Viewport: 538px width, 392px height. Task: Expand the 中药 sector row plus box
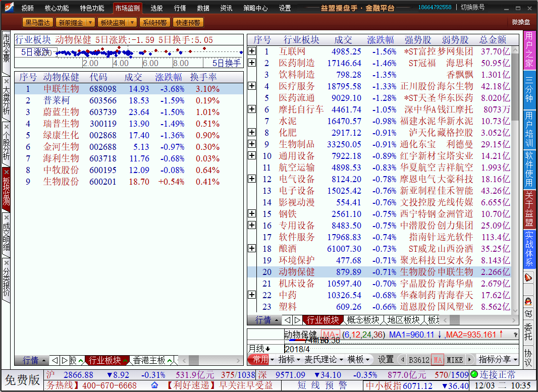coord(252,295)
